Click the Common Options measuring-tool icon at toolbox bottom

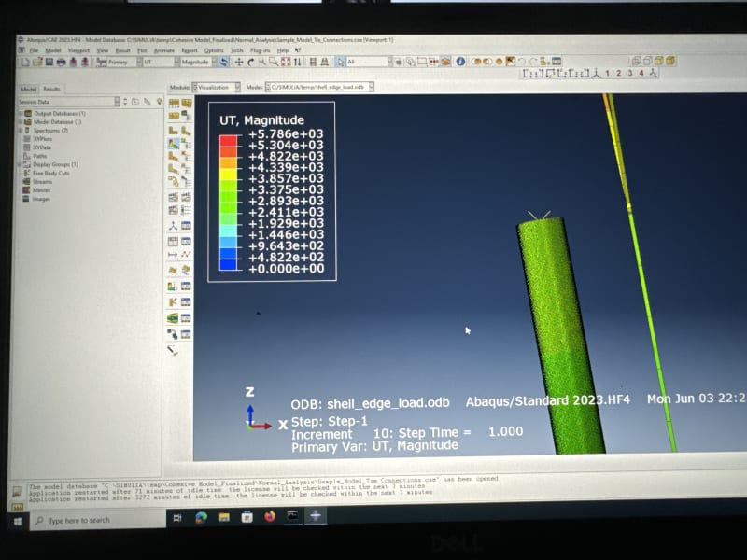pyautogui.click(x=173, y=351)
